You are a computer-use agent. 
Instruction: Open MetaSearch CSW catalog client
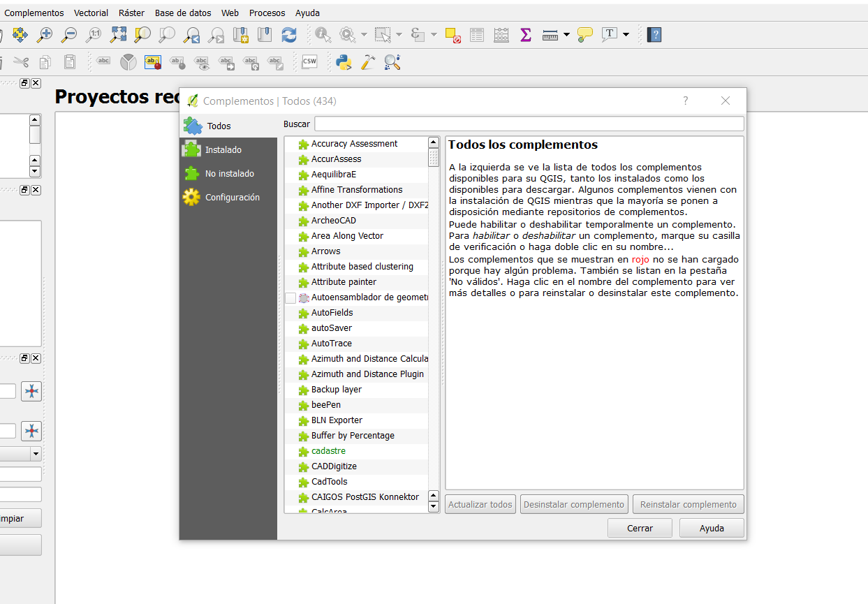pos(309,62)
